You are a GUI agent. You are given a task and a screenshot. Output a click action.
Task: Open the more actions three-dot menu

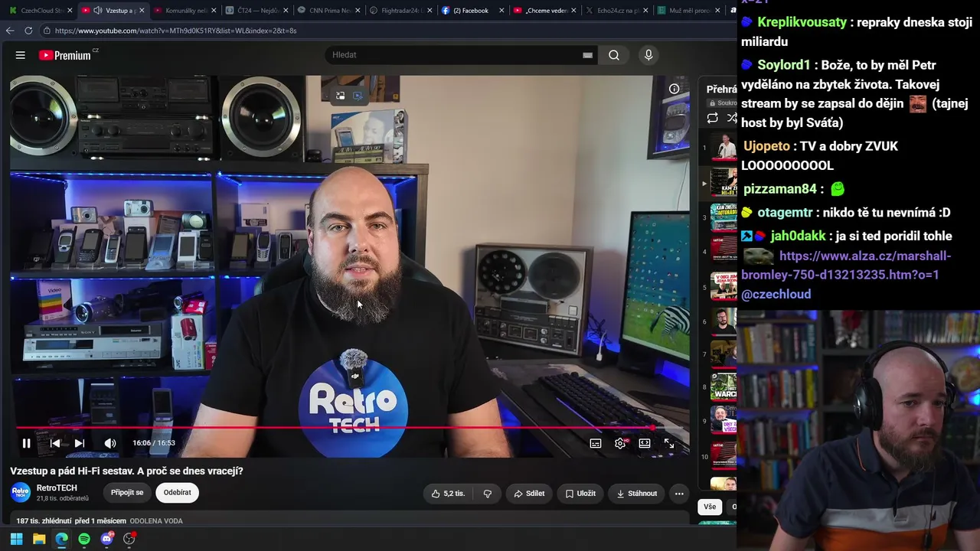click(678, 494)
